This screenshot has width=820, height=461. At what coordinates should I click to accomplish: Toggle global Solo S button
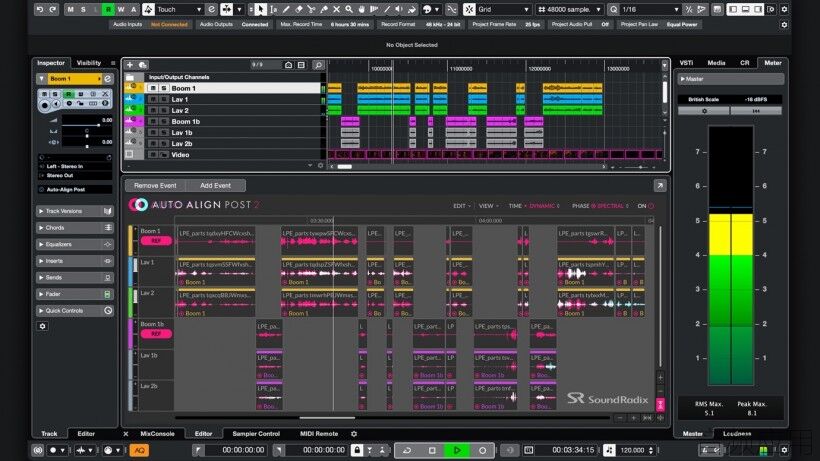(x=83, y=9)
